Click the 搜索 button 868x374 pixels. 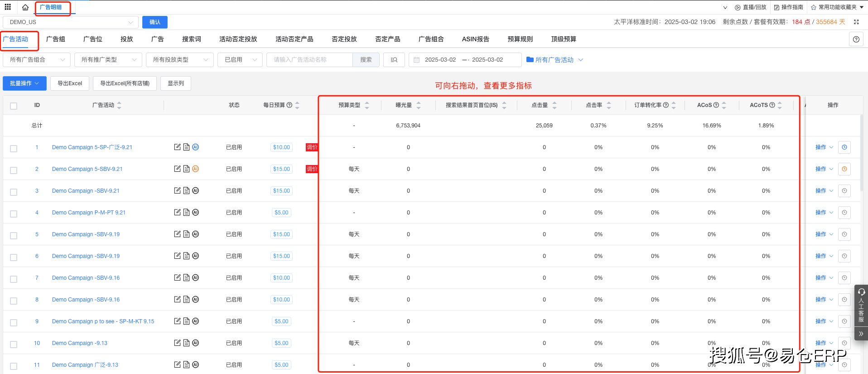click(x=366, y=60)
